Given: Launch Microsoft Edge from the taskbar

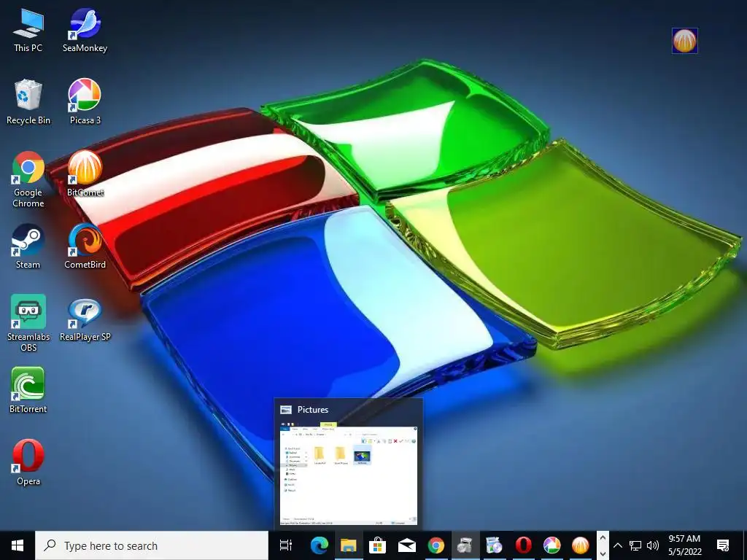Looking at the screenshot, I should pyautogui.click(x=320, y=545).
